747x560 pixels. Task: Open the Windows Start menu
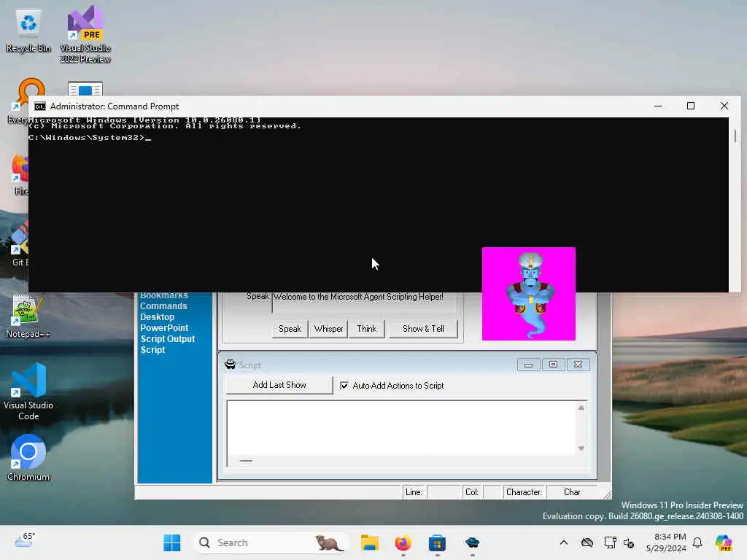(172, 542)
